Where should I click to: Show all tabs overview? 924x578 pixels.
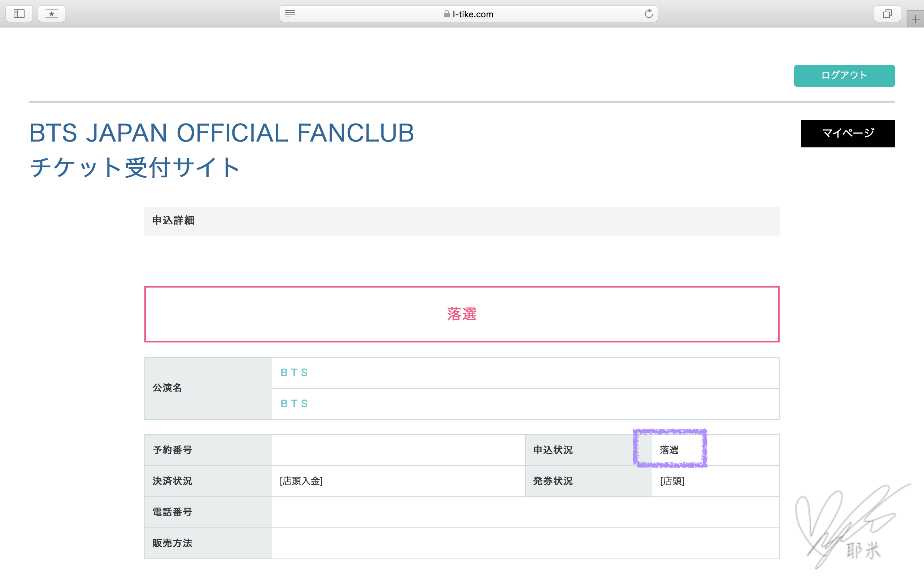(x=887, y=14)
